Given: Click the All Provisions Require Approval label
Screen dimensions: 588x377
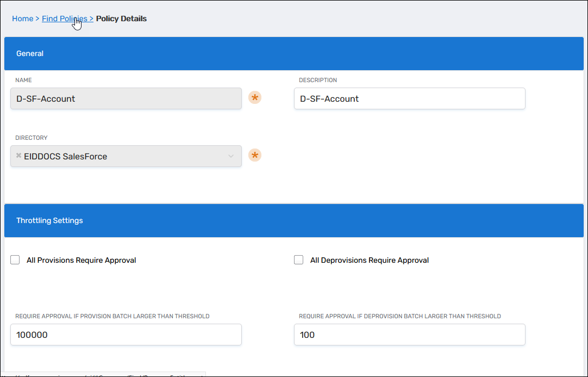Looking at the screenshot, I should coord(81,261).
